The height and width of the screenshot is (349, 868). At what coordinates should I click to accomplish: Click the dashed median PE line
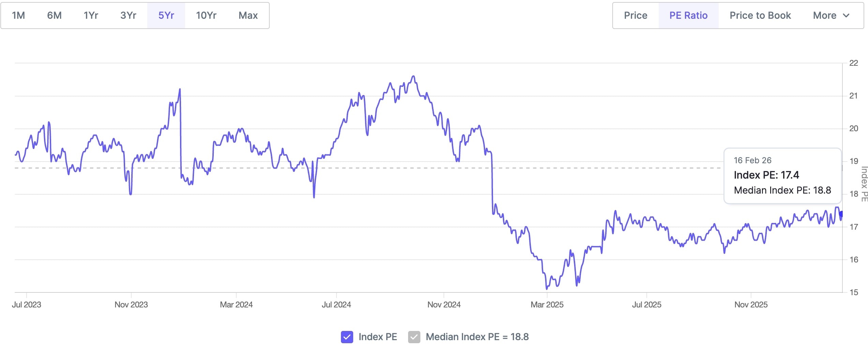tap(341, 168)
